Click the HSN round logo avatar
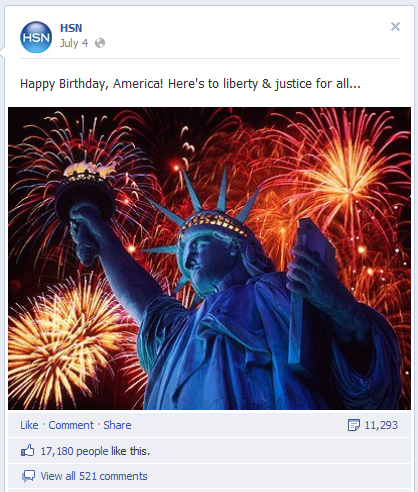The width and height of the screenshot is (418, 492). (x=36, y=37)
